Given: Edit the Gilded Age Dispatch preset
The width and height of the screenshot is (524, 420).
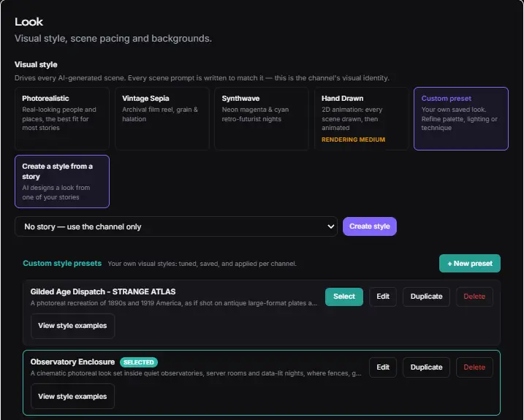Looking at the screenshot, I should [x=383, y=297].
